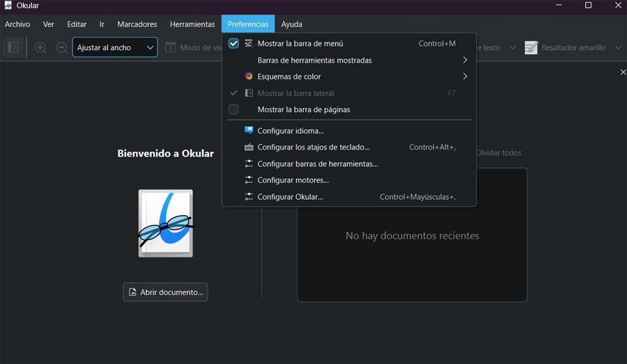The height and width of the screenshot is (364, 627).
Task: Toggle the sidebar panel icon in the toolbar
Action: 13,47
